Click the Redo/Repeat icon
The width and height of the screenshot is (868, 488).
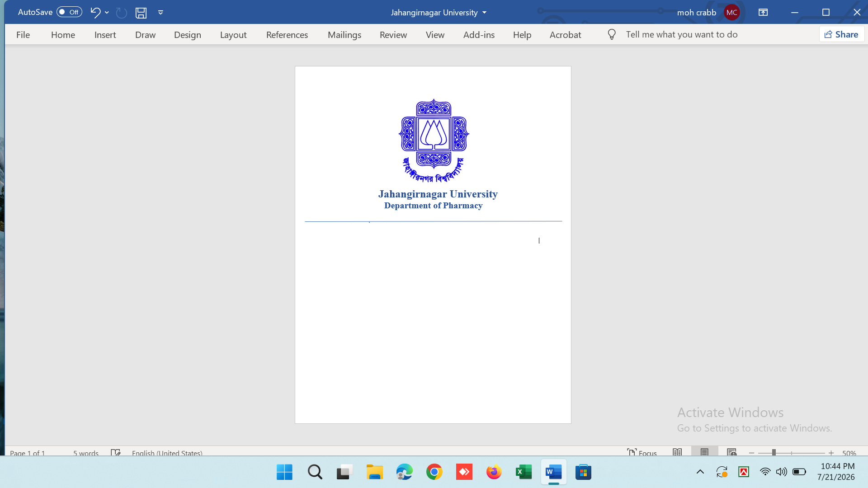coord(121,13)
